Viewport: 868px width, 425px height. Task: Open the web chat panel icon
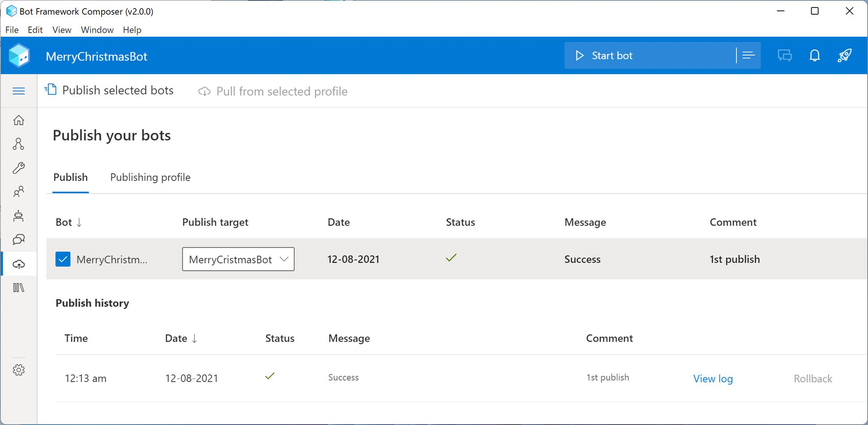coord(784,55)
